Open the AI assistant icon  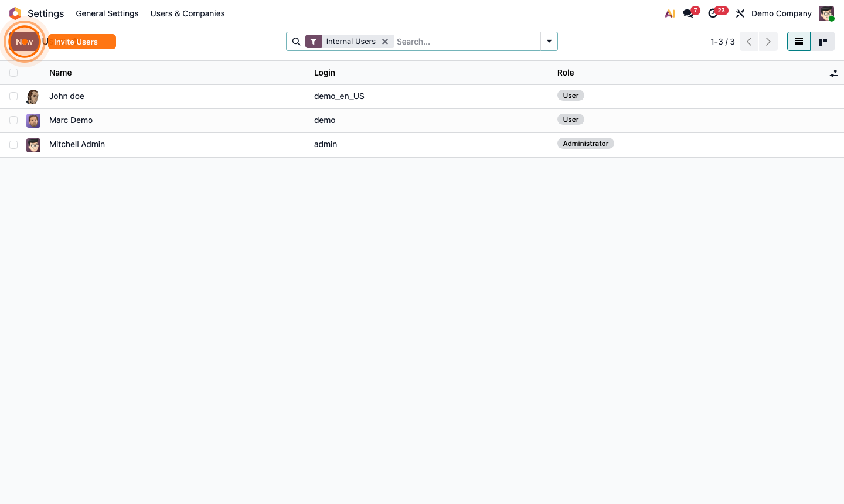tap(669, 13)
